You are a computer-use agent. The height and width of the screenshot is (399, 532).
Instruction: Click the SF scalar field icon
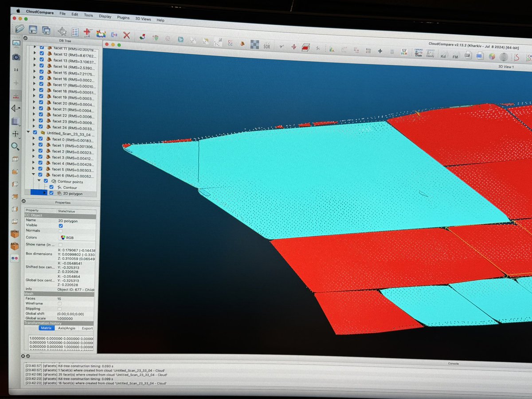pyautogui.click(x=404, y=52)
